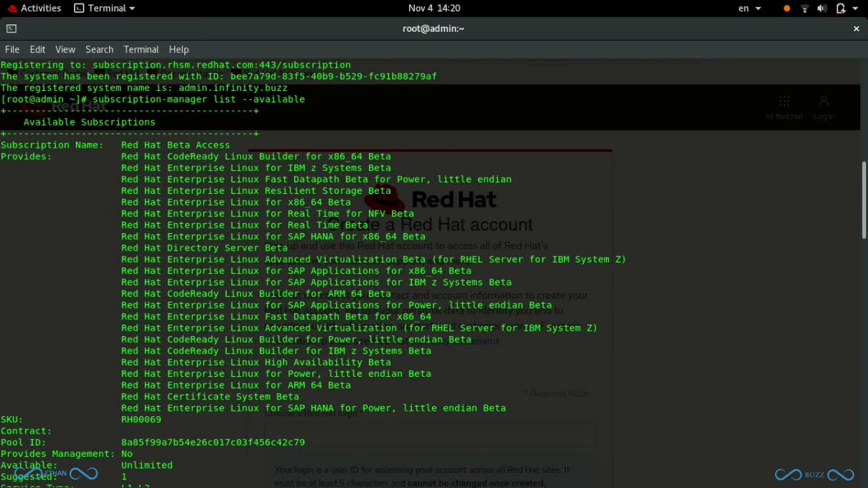
Task: Click the 'Pool ID:' label
Action: point(23,442)
